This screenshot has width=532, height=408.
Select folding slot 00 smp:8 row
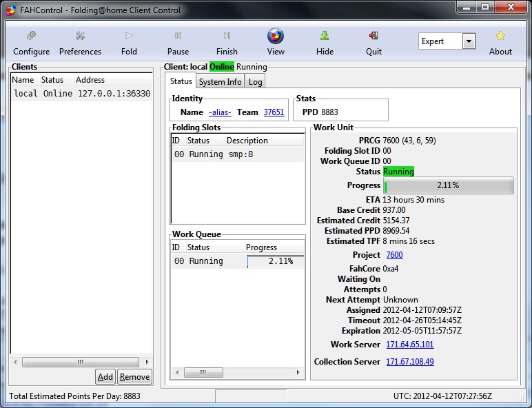[x=238, y=154]
